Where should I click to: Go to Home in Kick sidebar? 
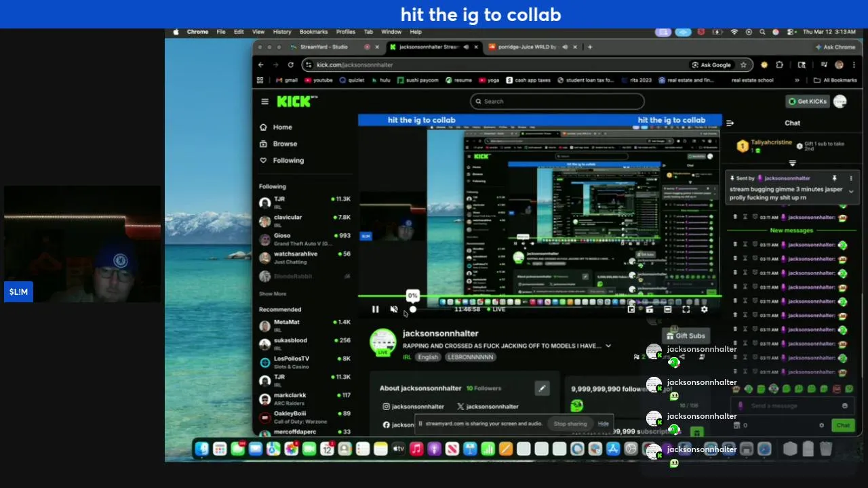tap(276, 127)
